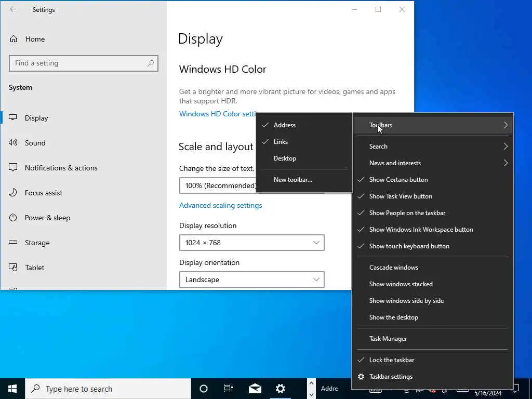Click the Power & sleep icon
Screen dimensions: 532x399
(13, 218)
